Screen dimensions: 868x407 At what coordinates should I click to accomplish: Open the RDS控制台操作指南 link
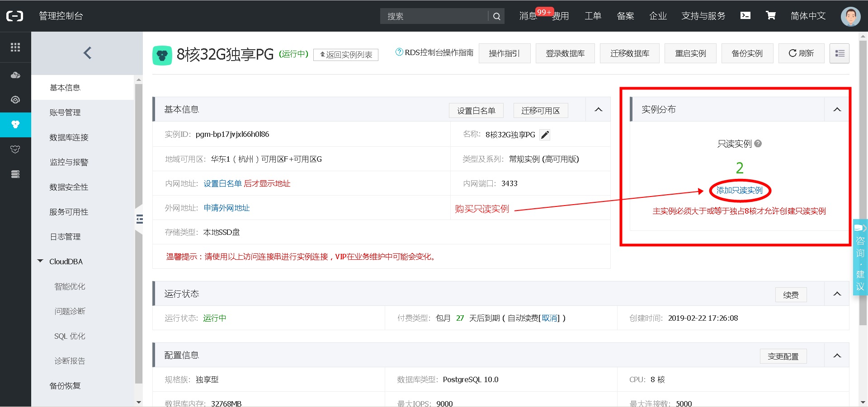[x=439, y=52]
